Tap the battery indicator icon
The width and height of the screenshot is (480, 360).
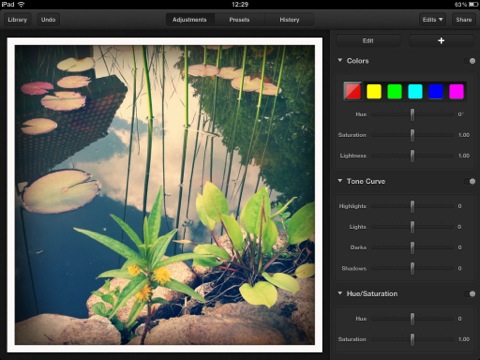[473, 4]
